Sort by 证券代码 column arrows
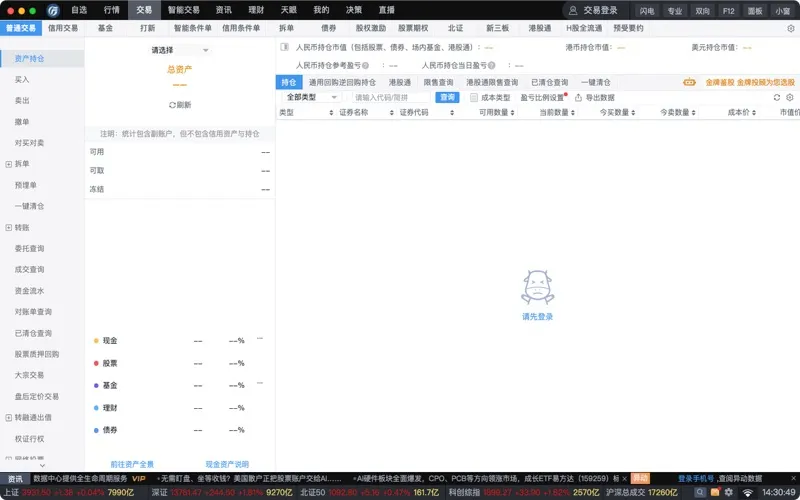This screenshot has height=500, width=800. point(452,113)
